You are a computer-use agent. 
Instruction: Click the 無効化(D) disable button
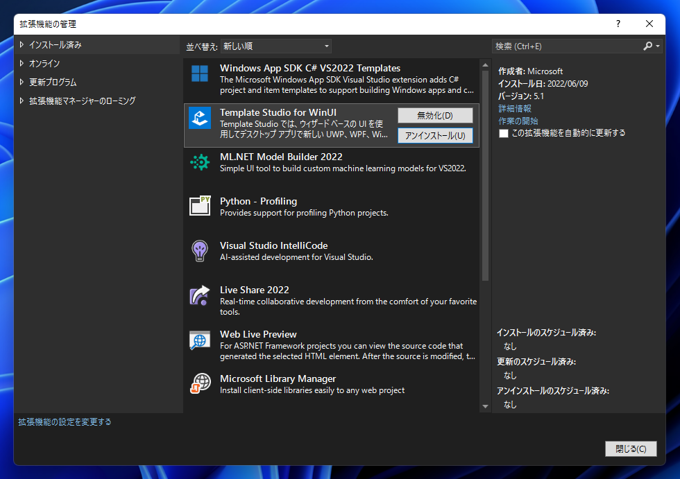(435, 115)
